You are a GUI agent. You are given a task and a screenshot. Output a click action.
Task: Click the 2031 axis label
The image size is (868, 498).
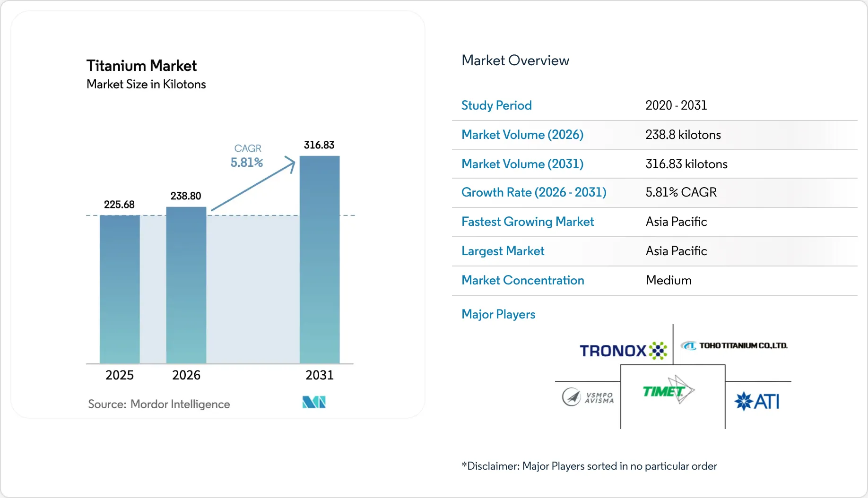320,375
